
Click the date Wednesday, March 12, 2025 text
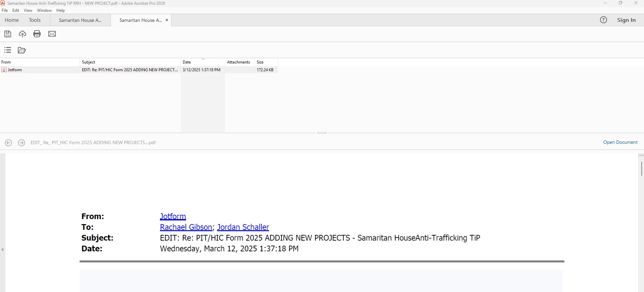pyautogui.click(x=229, y=249)
